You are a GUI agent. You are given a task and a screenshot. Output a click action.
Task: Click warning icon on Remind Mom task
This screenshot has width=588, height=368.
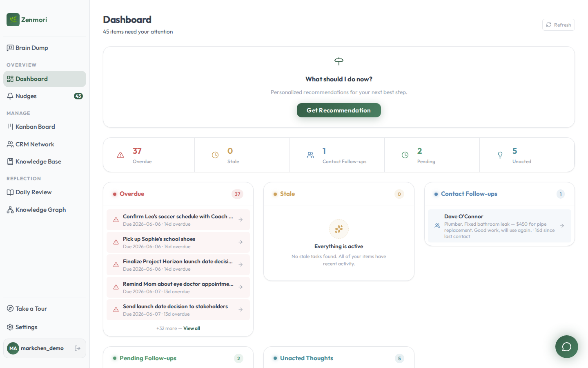116,287
